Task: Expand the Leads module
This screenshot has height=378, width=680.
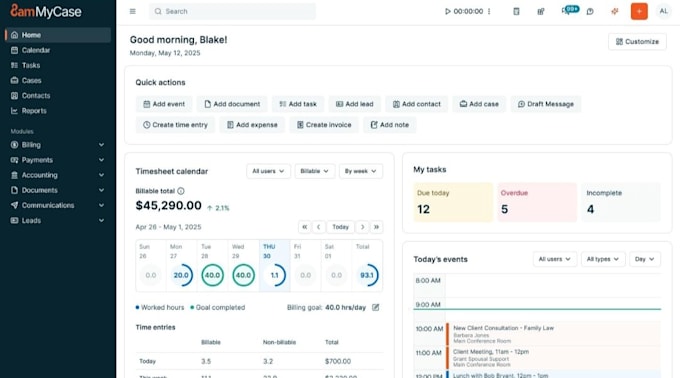Action: click(x=58, y=221)
